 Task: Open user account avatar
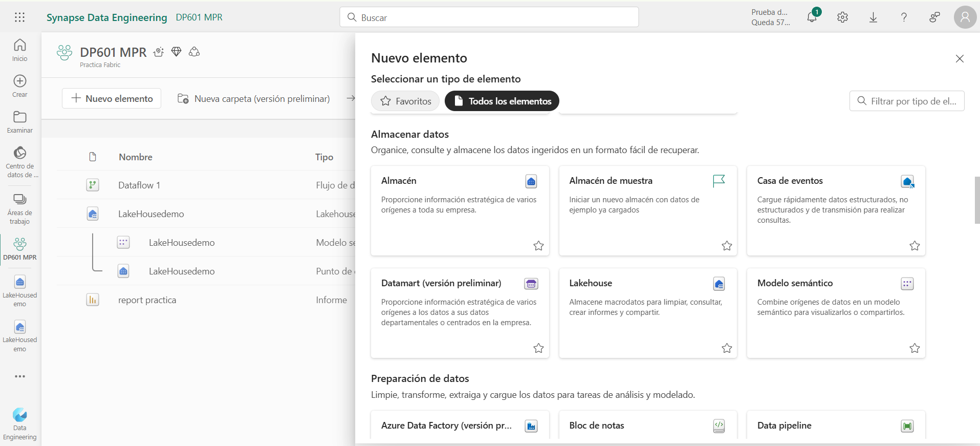tap(965, 17)
